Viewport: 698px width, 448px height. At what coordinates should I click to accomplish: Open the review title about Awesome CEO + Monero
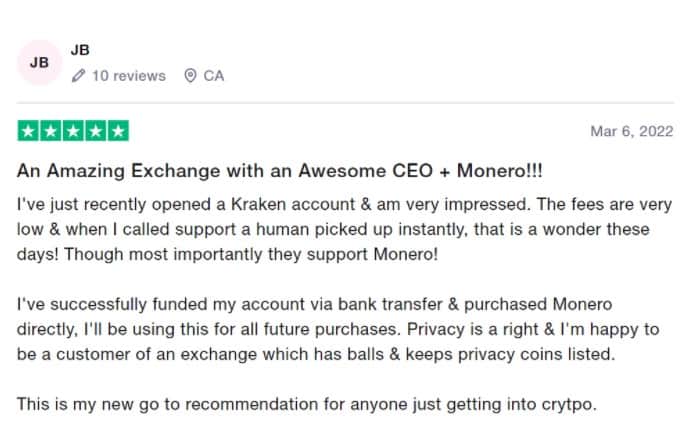coord(280,171)
